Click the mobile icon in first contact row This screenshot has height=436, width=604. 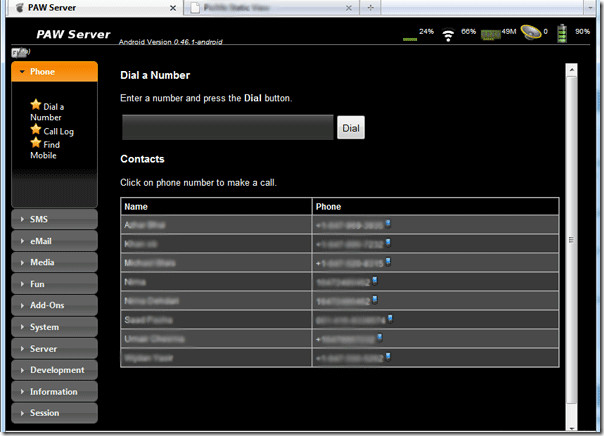[x=388, y=223]
